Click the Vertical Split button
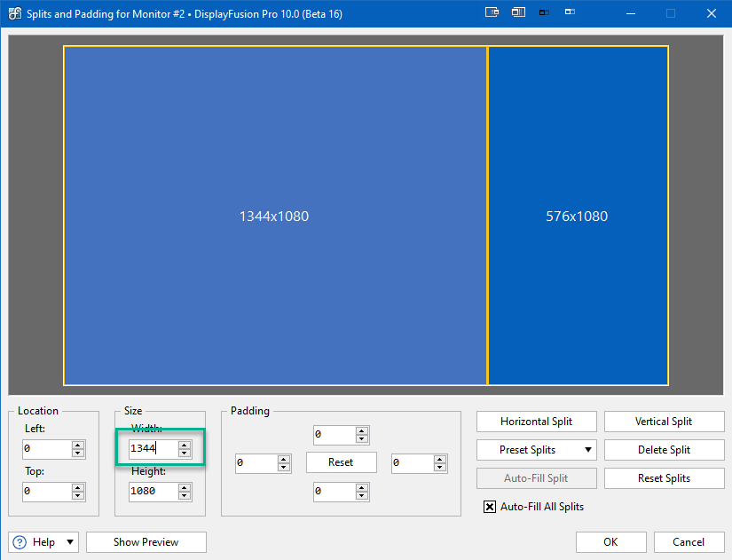Screen dimensions: 732x560 click(664, 422)
